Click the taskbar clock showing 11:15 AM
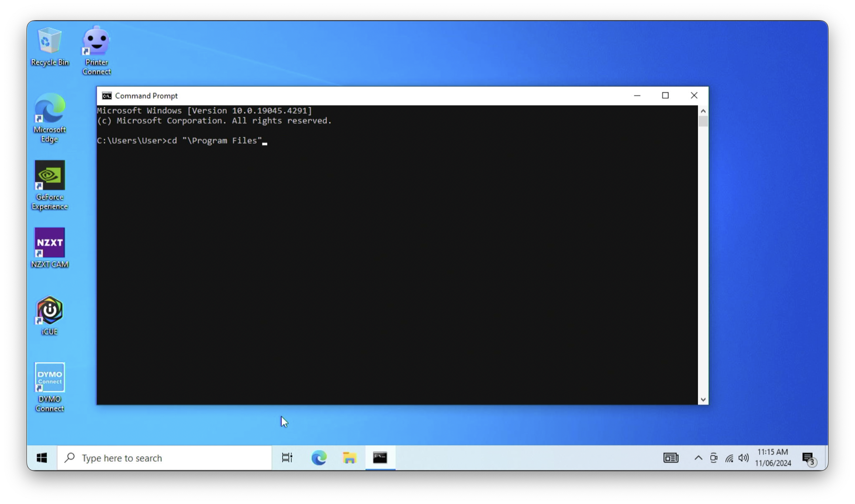 [773, 457]
